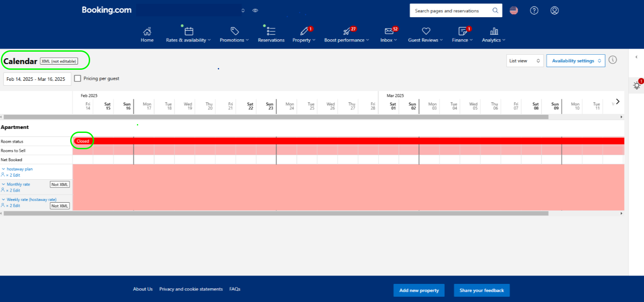This screenshot has width=644, height=302.
Task: Click the Share your feedback button
Action: tap(481, 291)
